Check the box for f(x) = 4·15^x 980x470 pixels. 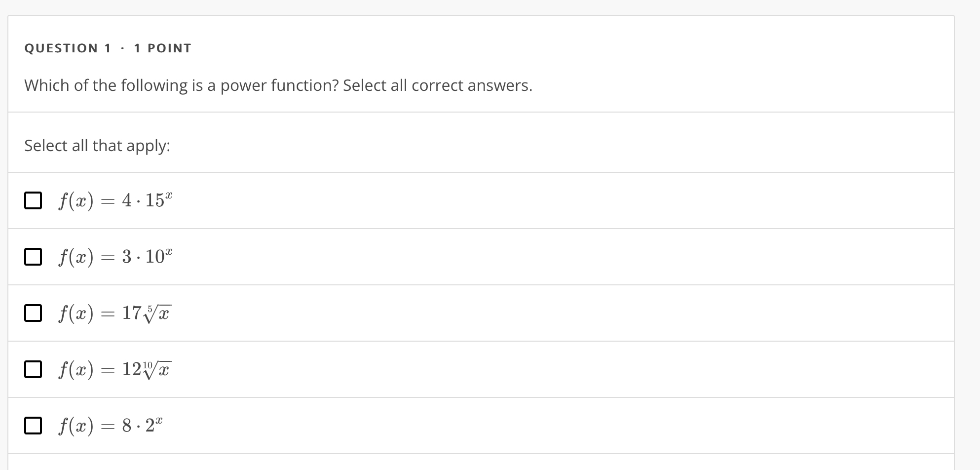[33, 200]
